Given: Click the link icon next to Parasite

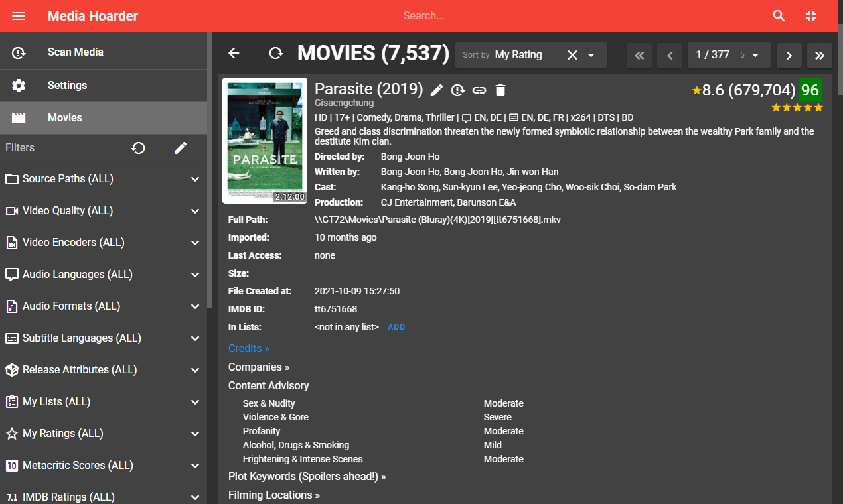Looking at the screenshot, I should coord(479,90).
